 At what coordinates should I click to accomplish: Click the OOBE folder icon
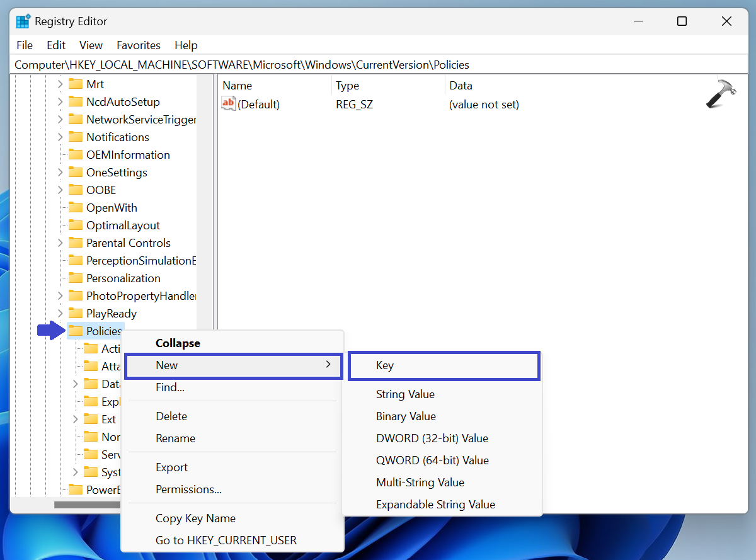pos(76,190)
